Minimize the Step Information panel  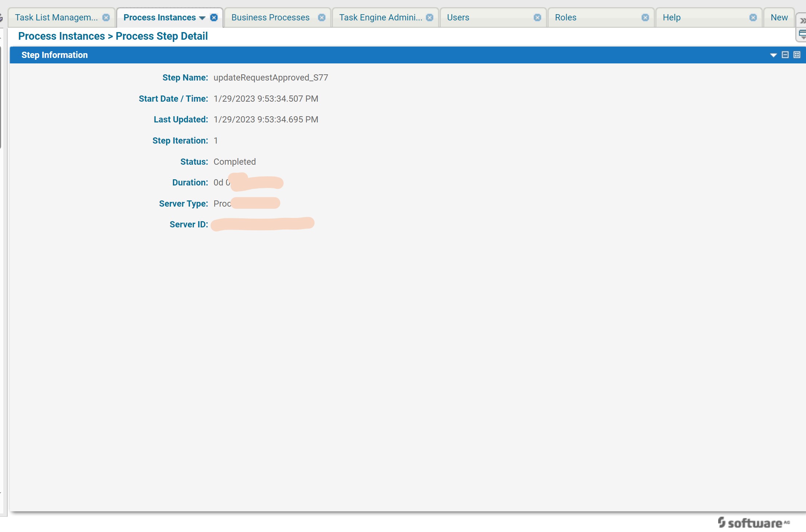pyautogui.click(x=785, y=55)
